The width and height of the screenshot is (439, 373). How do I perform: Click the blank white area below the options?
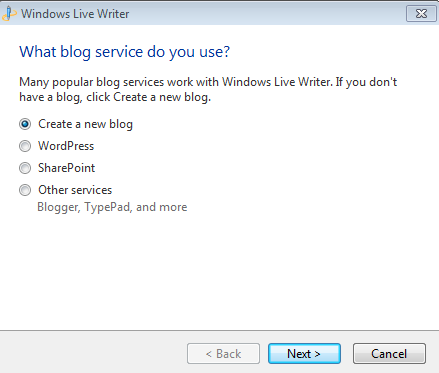pyautogui.click(x=219, y=272)
